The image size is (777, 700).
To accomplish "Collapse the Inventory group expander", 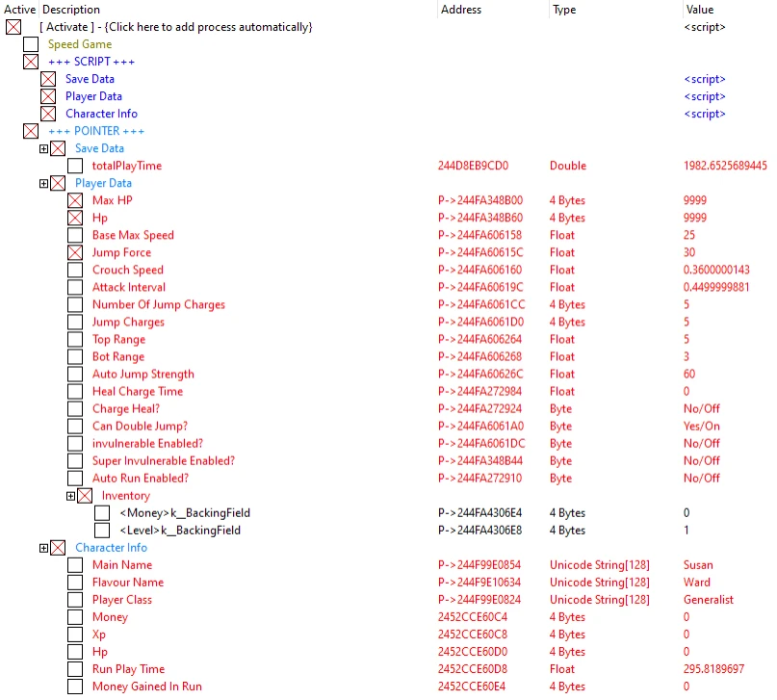I will click(x=70, y=496).
